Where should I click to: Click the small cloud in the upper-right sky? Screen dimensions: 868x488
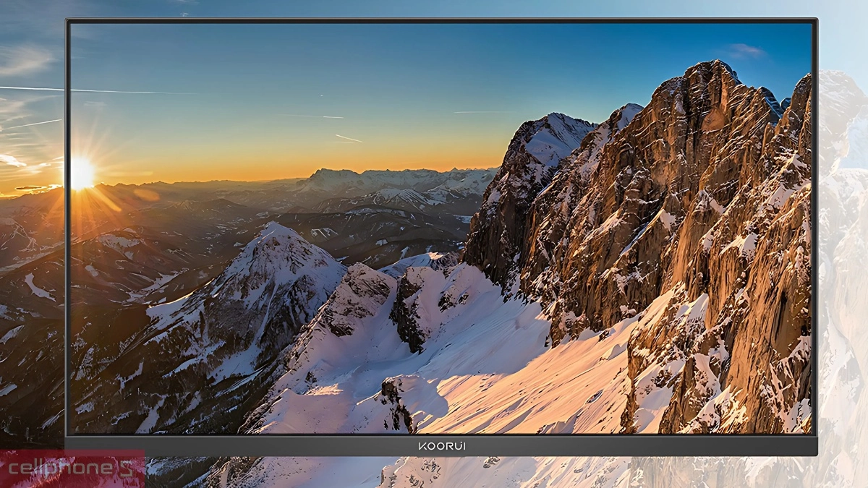click(745, 51)
